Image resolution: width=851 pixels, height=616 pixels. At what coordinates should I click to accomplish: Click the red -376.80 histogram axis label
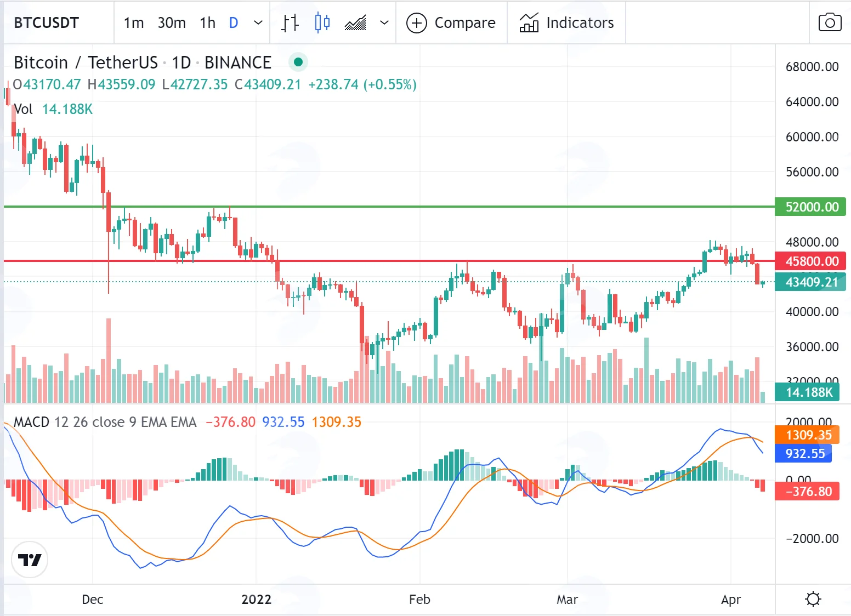coord(807,491)
